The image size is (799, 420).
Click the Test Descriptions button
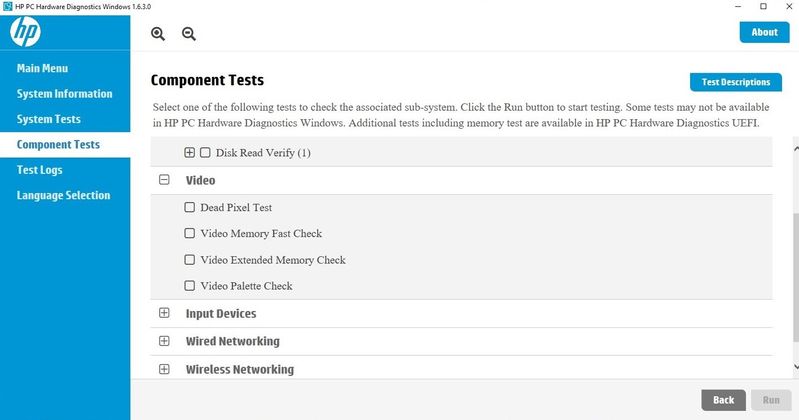(736, 82)
